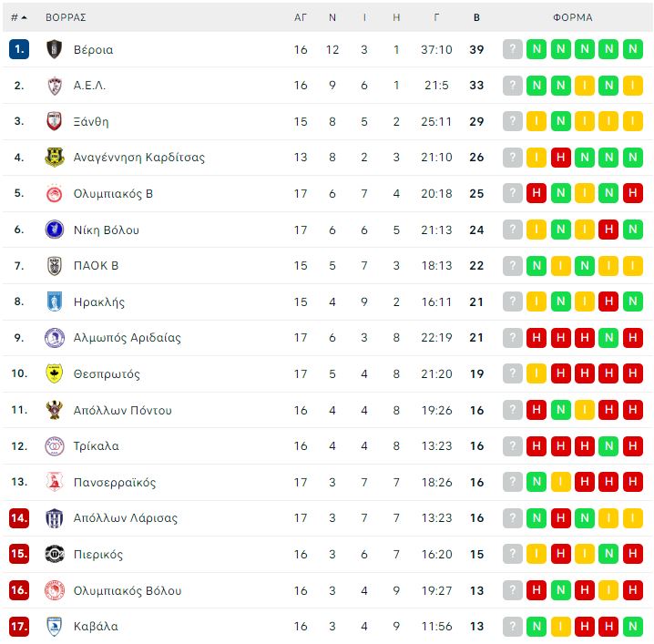The width and height of the screenshot is (654, 644).
Task: Select the ΦΟΡΜΑ column header
Action: pos(573,17)
